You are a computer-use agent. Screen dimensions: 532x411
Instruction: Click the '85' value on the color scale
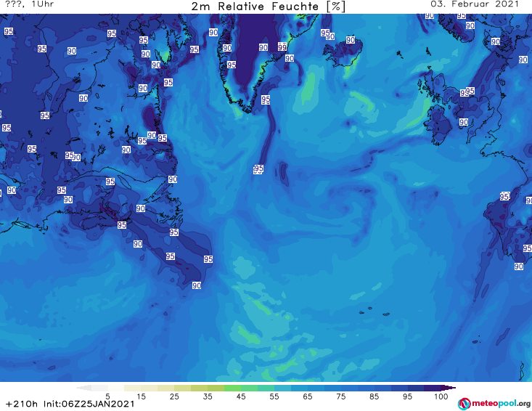374,396
